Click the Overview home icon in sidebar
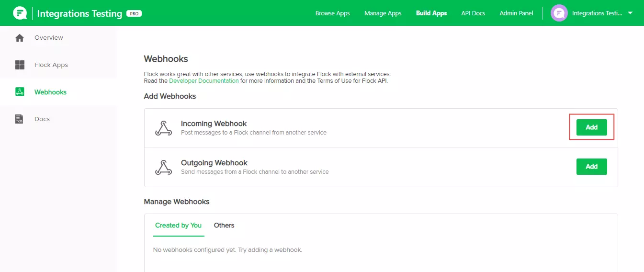The height and width of the screenshot is (272, 644). point(20,38)
